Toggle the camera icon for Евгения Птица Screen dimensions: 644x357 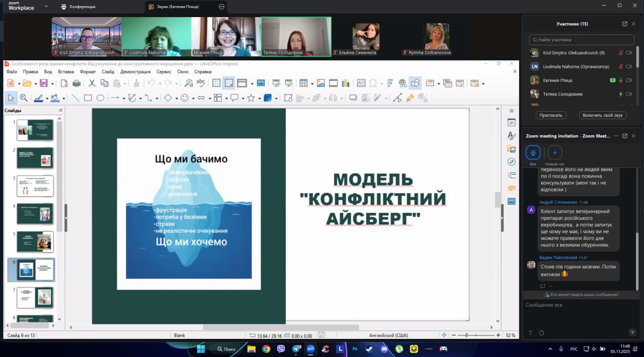pyautogui.click(x=628, y=80)
